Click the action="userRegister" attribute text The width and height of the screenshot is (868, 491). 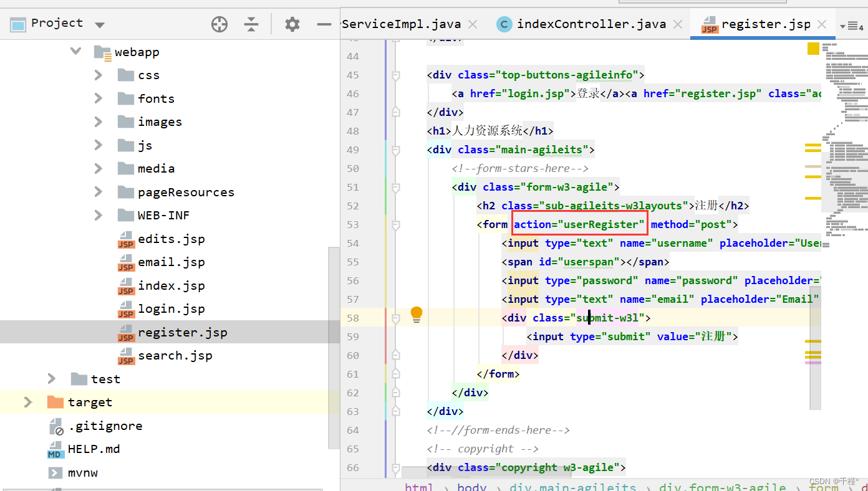coord(579,224)
